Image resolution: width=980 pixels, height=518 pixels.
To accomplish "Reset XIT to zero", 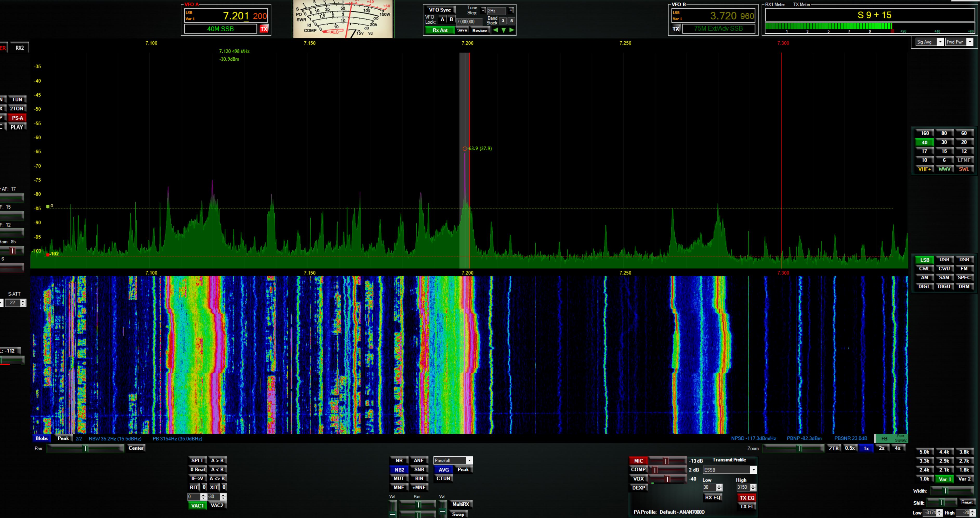I will [224, 487].
